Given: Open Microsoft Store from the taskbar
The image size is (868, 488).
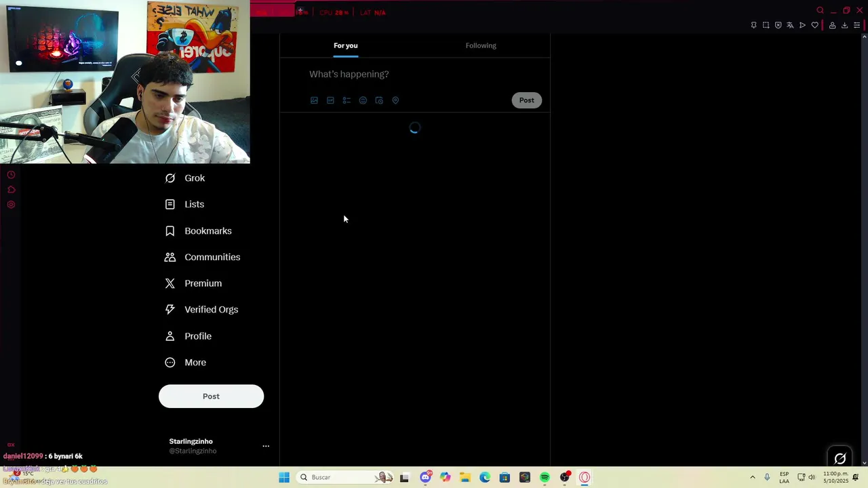Looking at the screenshot, I should (x=505, y=477).
